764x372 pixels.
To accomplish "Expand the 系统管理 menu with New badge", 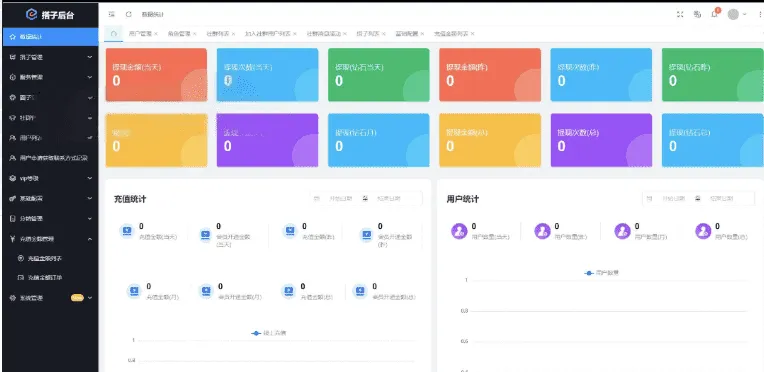I will pos(50,298).
